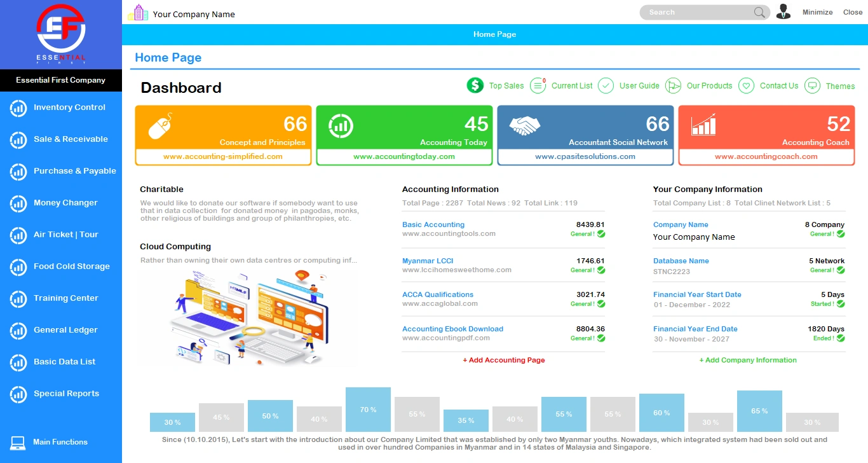This screenshot has width=868, height=463.
Task: Click handshake icon on Accountant Social Network card
Action: [x=525, y=125]
